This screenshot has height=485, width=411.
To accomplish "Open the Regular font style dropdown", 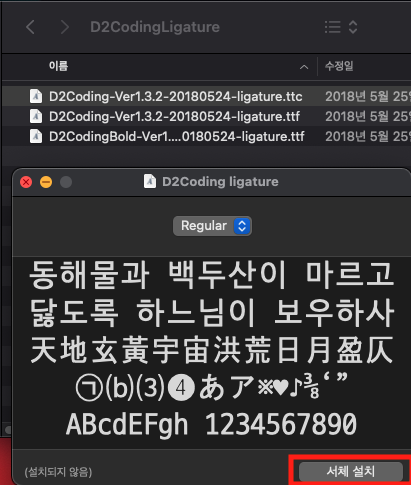I will point(212,226).
